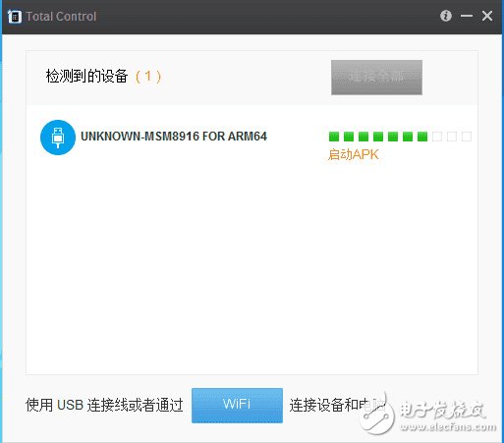Click the first green progress block
Screen dimensions: 504x443
click(334, 137)
